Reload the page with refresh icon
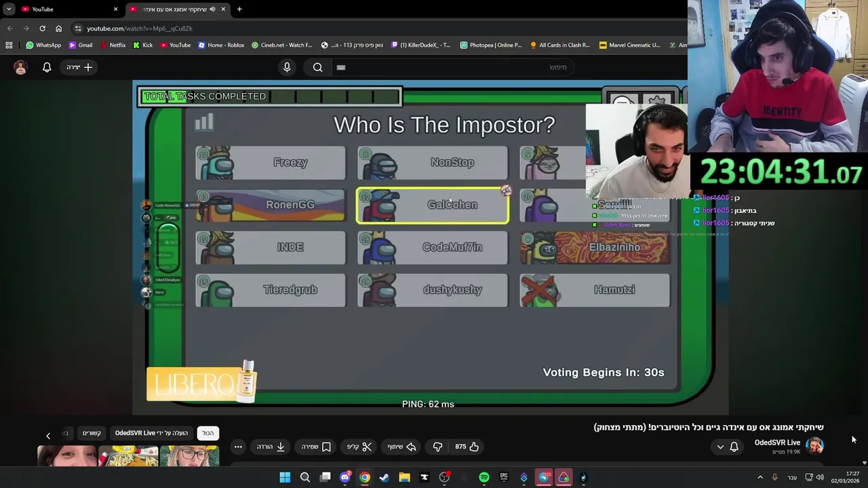The height and width of the screenshot is (488, 868). pyautogui.click(x=42, y=28)
